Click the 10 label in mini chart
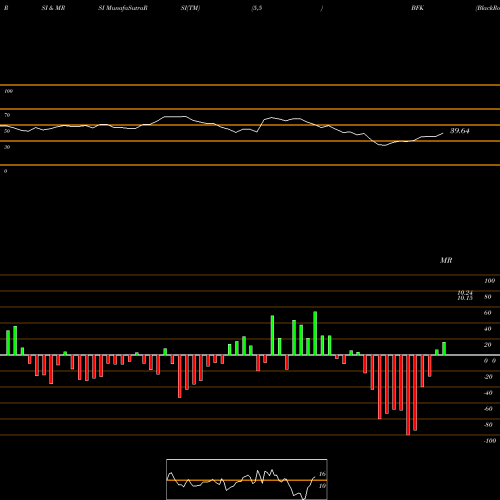This screenshot has height=500, width=500. point(322,486)
